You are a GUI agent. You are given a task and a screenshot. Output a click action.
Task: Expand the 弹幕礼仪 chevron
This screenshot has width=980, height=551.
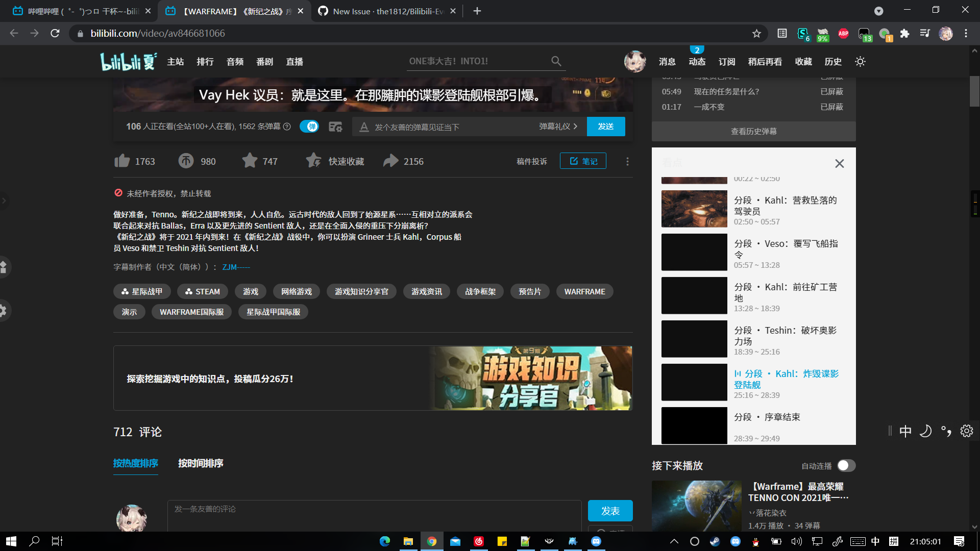575,126
